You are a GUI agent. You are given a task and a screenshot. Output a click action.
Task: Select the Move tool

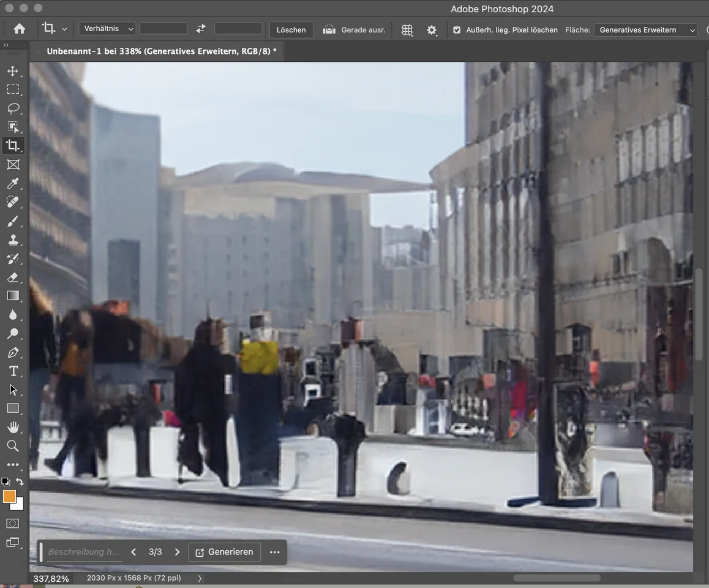(x=13, y=71)
